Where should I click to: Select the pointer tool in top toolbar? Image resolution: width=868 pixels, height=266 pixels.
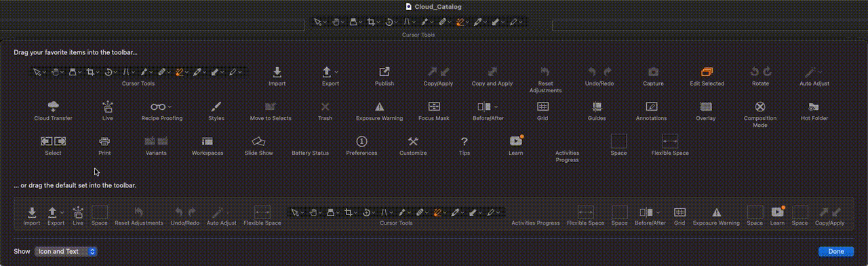click(x=317, y=22)
